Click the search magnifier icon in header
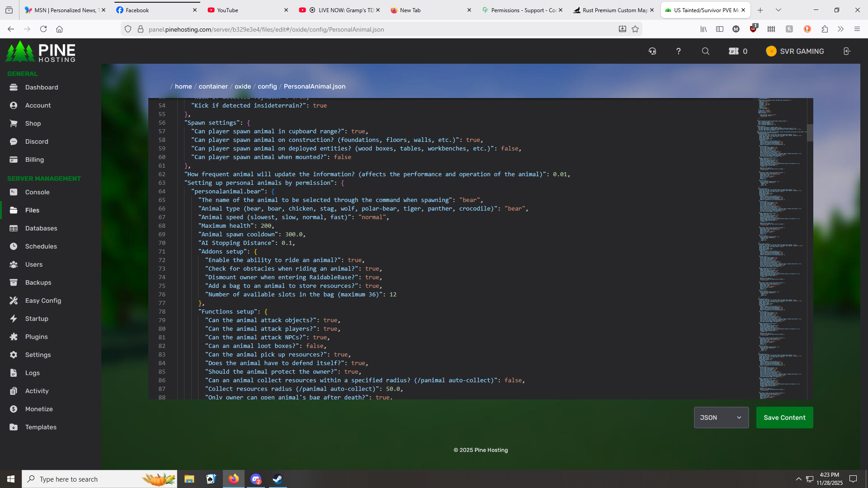Image resolution: width=868 pixels, height=488 pixels. [x=705, y=51]
